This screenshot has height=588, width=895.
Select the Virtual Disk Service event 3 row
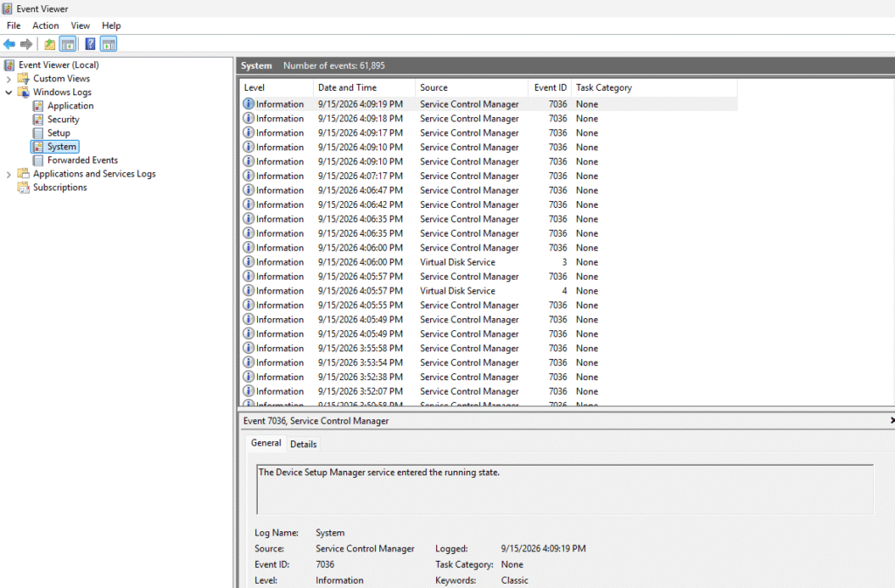click(x=489, y=262)
